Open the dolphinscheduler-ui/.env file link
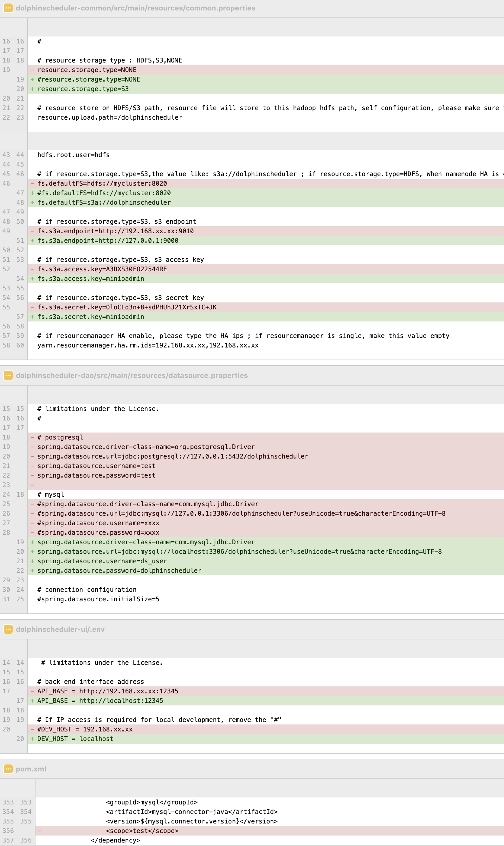 click(x=60, y=629)
